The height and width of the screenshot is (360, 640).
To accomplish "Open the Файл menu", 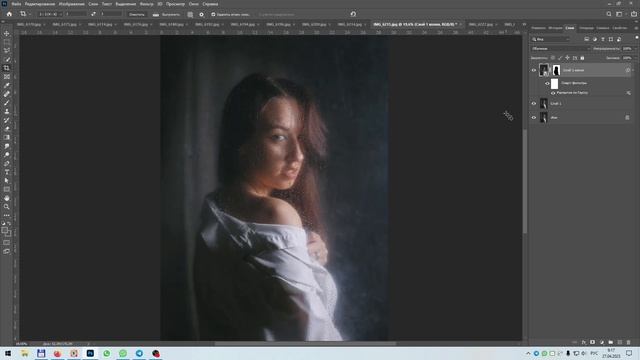I will pos(16,4).
